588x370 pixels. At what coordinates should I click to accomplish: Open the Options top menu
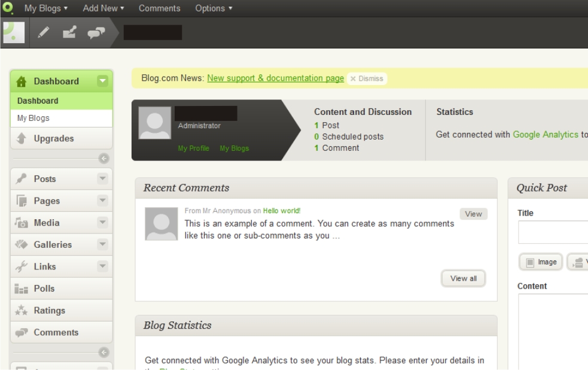point(214,8)
